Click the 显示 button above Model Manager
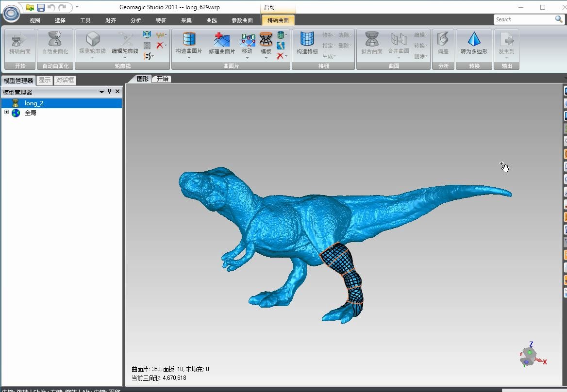 click(44, 80)
